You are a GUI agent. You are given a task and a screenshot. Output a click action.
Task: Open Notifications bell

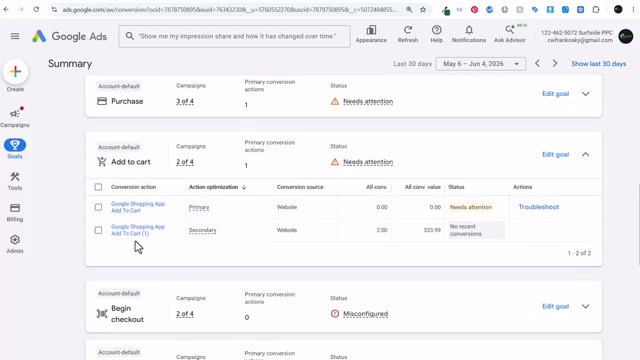(469, 34)
